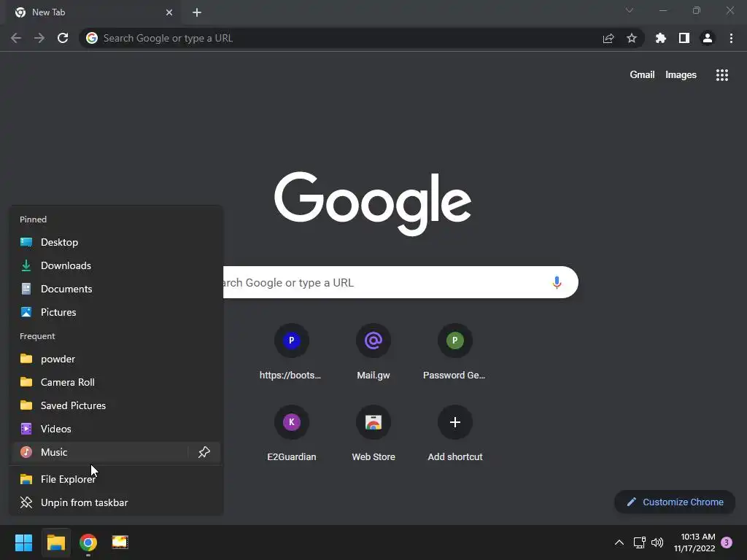Open the Camera Roll folder
Screen dimensions: 747x560
(x=116, y=382)
